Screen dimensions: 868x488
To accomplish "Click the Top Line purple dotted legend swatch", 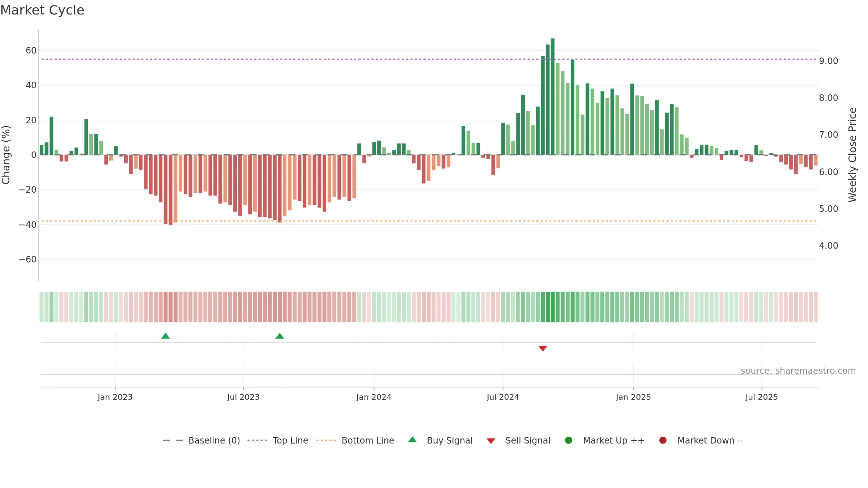I will pos(257,440).
